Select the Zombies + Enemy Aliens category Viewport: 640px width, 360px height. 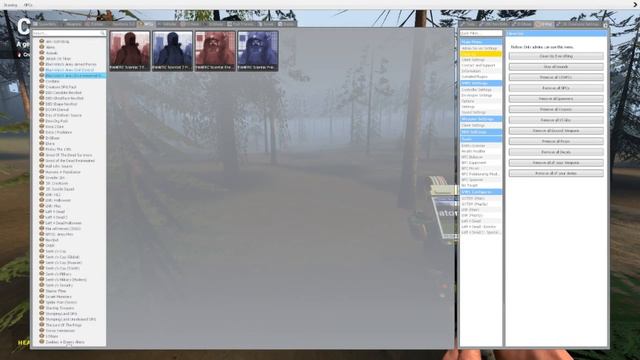(x=65, y=342)
